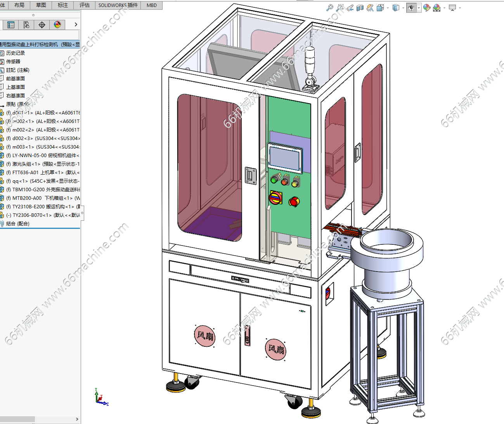This screenshot has height=424, width=504.
Task: Activate Zoom to Area tool
Action: [x=340, y=8]
